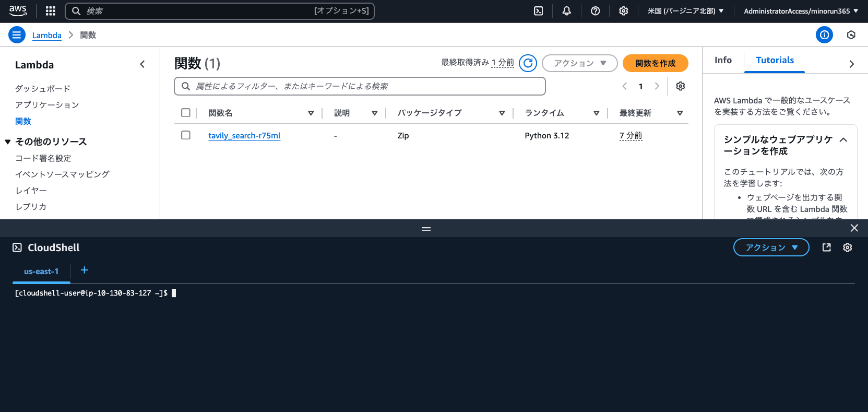Go to previous page of functions

click(624, 86)
